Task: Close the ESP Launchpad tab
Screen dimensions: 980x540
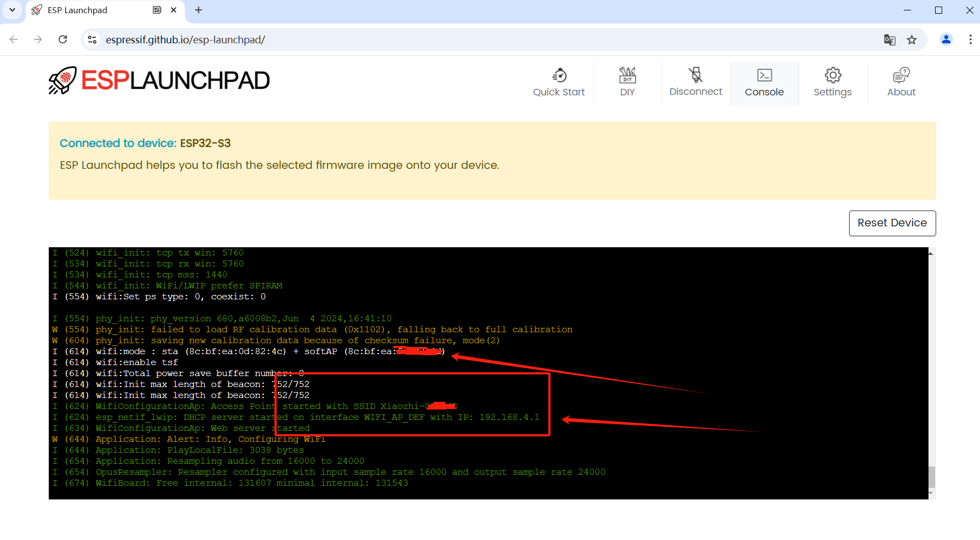Action: tap(174, 10)
